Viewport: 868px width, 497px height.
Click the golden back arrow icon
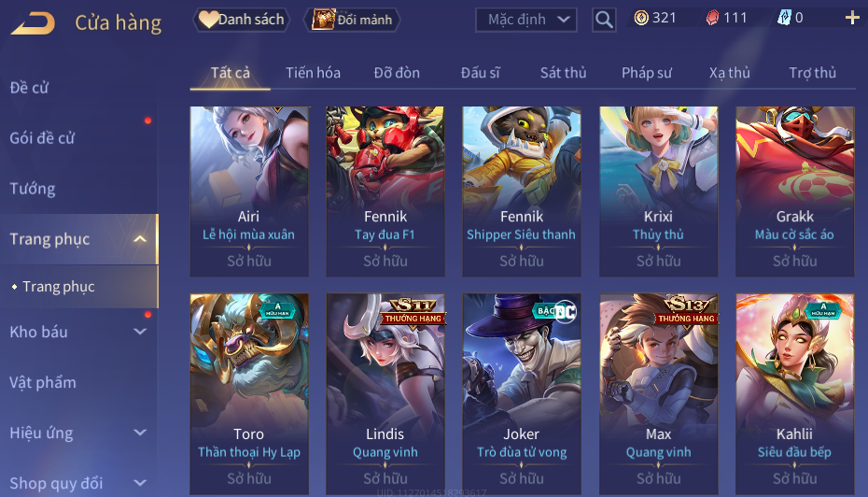click(x=34, y=23)
